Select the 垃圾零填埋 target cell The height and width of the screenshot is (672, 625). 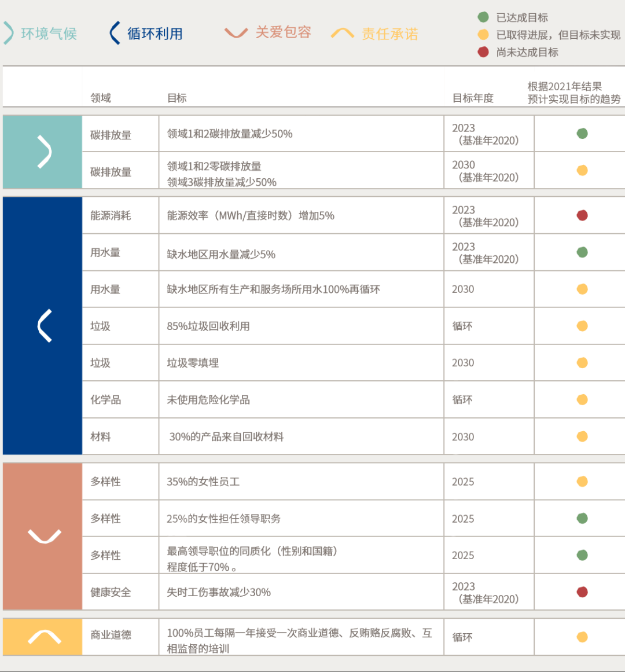(x=193, y=363)
